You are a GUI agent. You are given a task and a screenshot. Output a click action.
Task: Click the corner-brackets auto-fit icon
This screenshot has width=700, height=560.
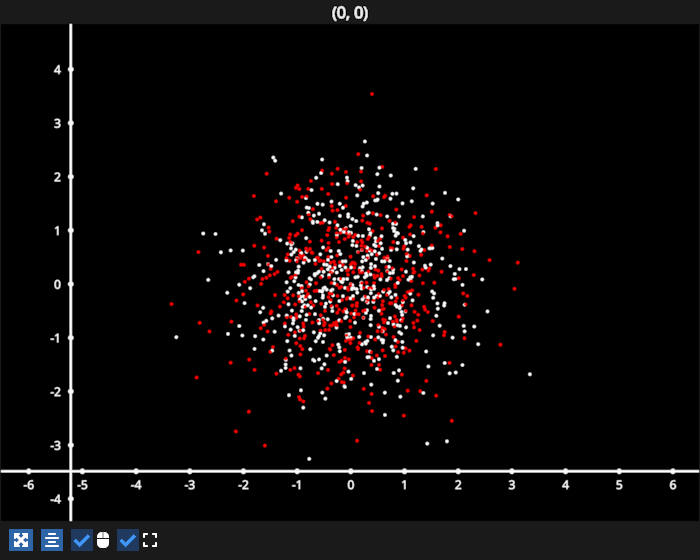pyautogui.click(x=150, y=540)
